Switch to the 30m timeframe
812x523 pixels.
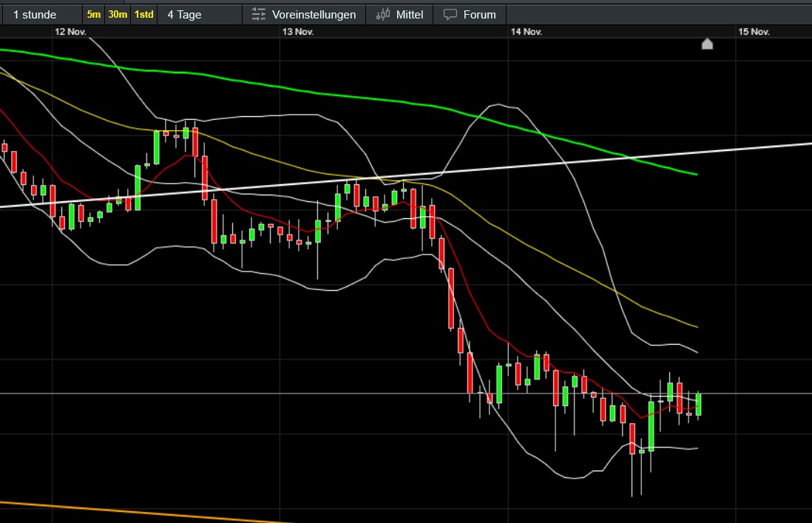pos(118,15)
